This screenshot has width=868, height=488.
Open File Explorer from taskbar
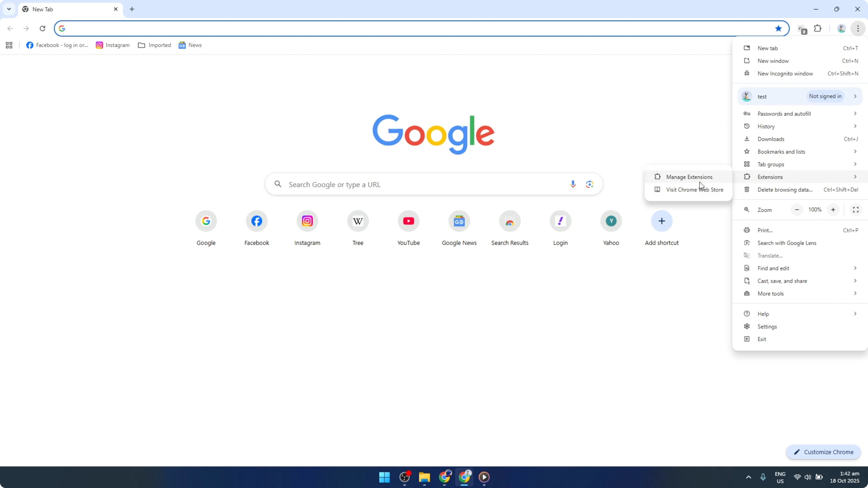(424, 477)
